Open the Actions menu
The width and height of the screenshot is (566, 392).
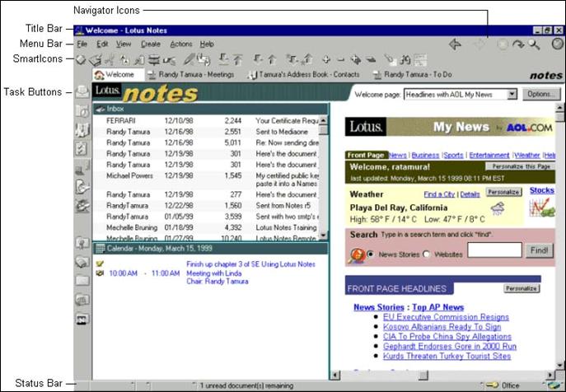pos(180,43)
